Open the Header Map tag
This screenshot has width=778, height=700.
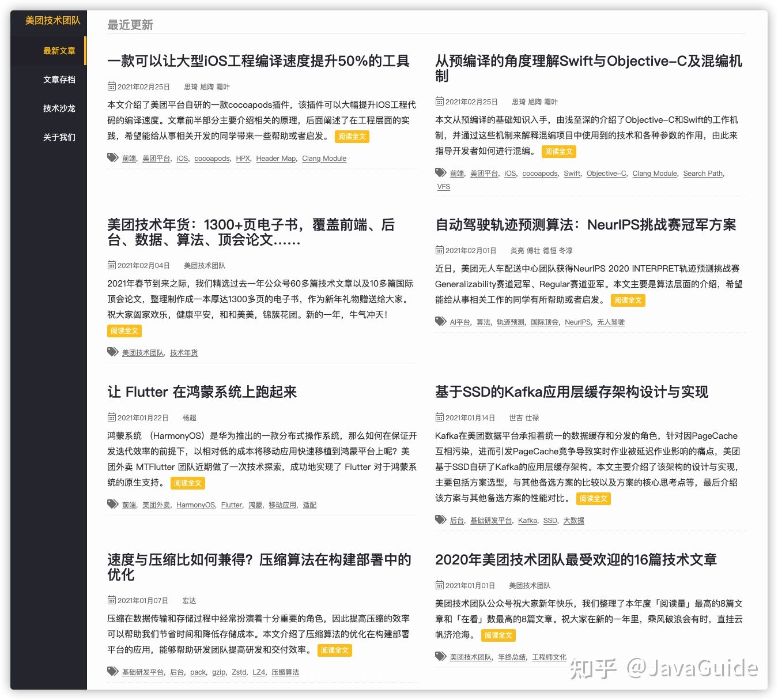(x=276, y=159)
